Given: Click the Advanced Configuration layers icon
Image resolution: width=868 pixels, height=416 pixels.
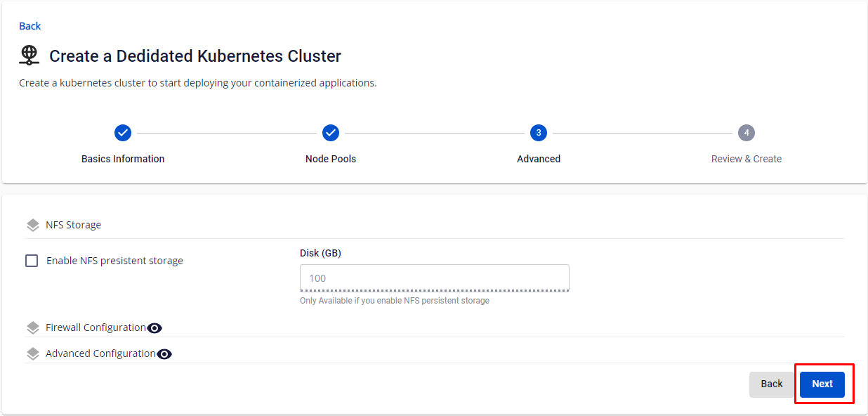Looking at the screenshot, I should click(33, 354).
